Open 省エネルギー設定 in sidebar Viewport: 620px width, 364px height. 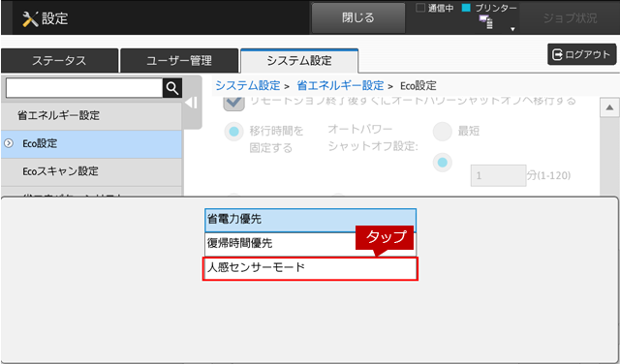pyautogui.click(x=91, y=116)
